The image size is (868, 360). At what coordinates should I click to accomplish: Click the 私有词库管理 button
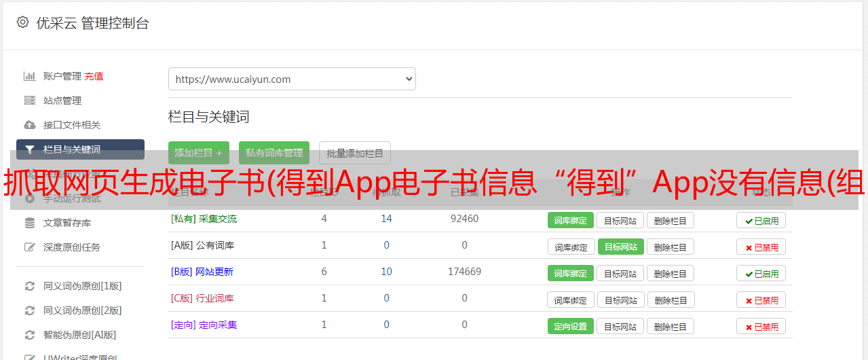[274, 153]
